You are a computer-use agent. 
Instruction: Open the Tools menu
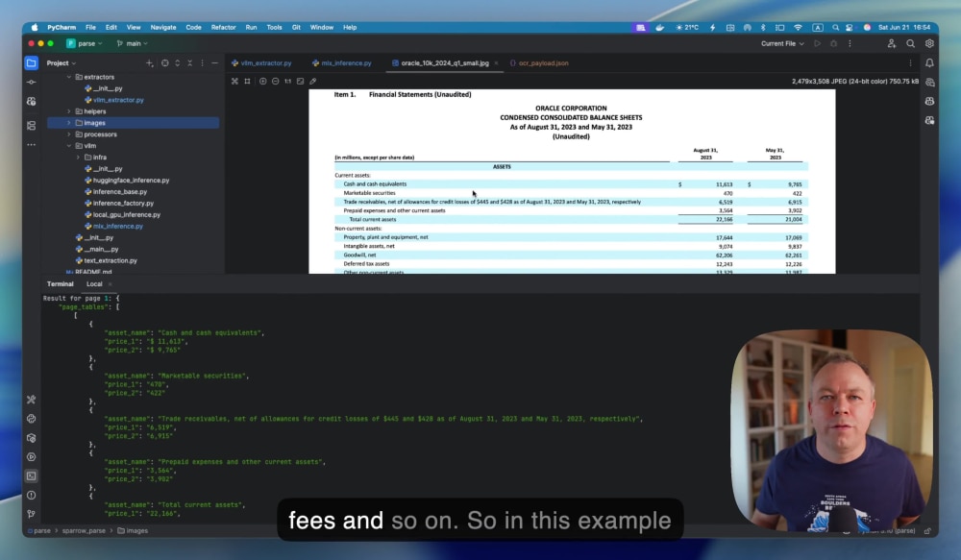(274, 28)
